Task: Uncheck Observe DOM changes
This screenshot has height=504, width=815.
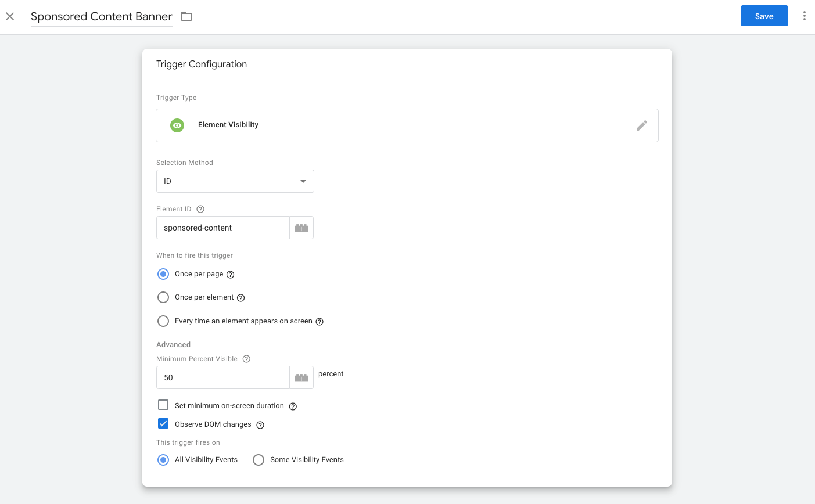Action: [x=163, y=424]
